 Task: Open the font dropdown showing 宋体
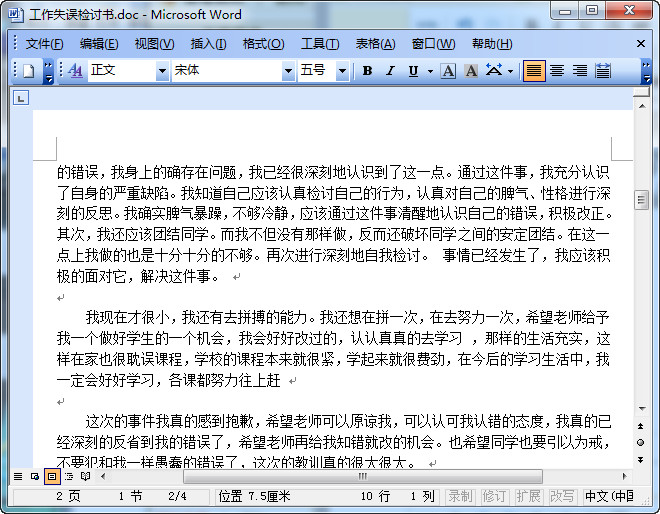(288, 71)
